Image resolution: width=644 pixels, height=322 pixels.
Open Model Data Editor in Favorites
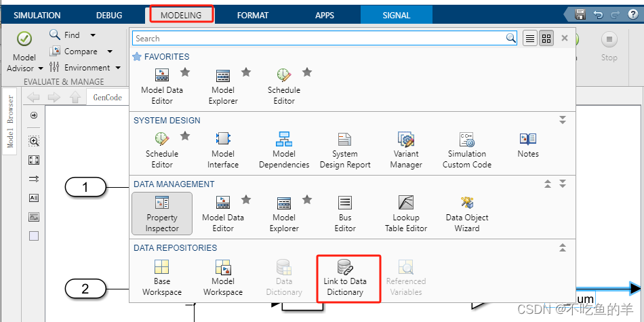(x=162, y=87)
